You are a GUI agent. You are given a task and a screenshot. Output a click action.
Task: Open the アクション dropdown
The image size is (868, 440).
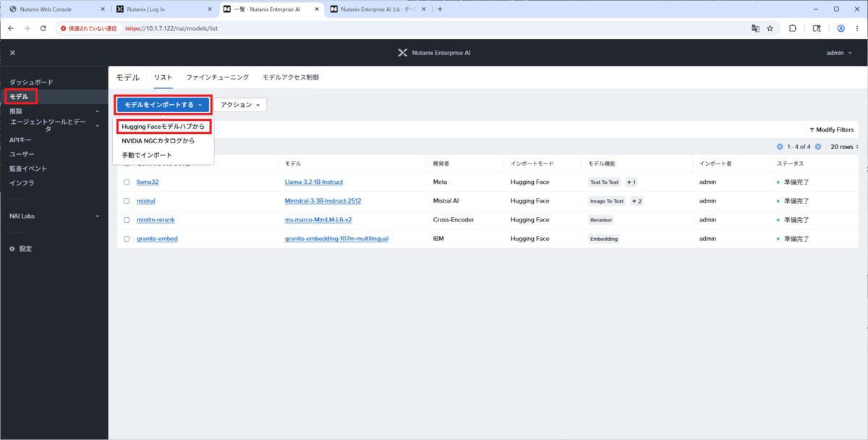[x=240, y=105]
